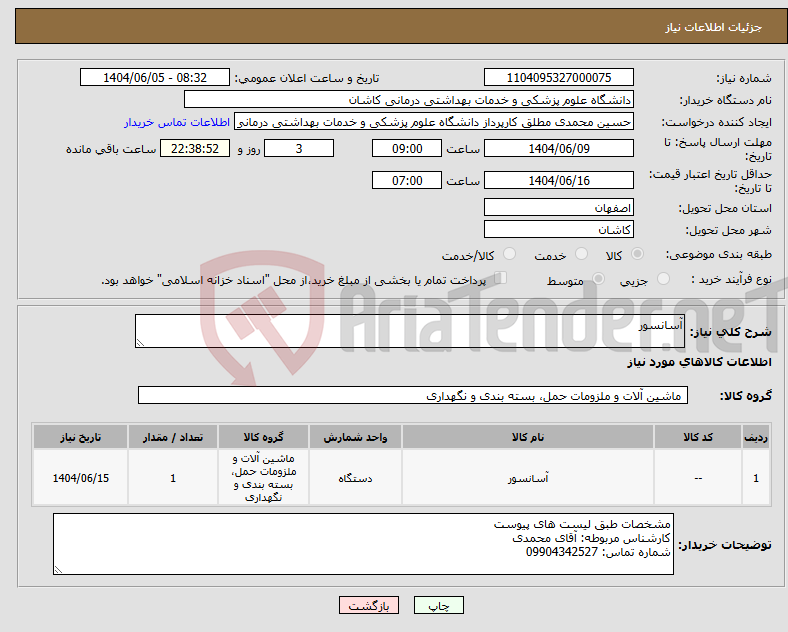Image resolution: width=788 pixels, height=632 pixels.
Task: Click the دستگاه unit cell
Action: [x=355, y=478]
